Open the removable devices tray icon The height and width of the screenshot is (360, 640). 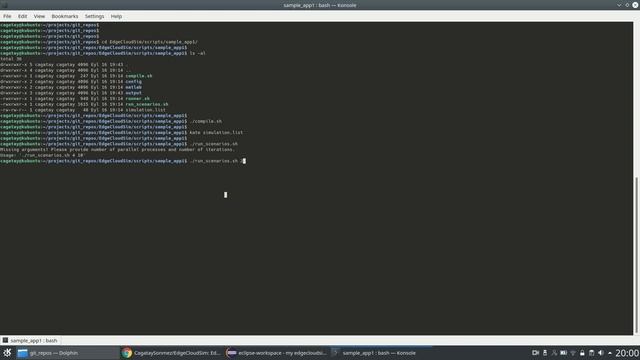[545, 353]
